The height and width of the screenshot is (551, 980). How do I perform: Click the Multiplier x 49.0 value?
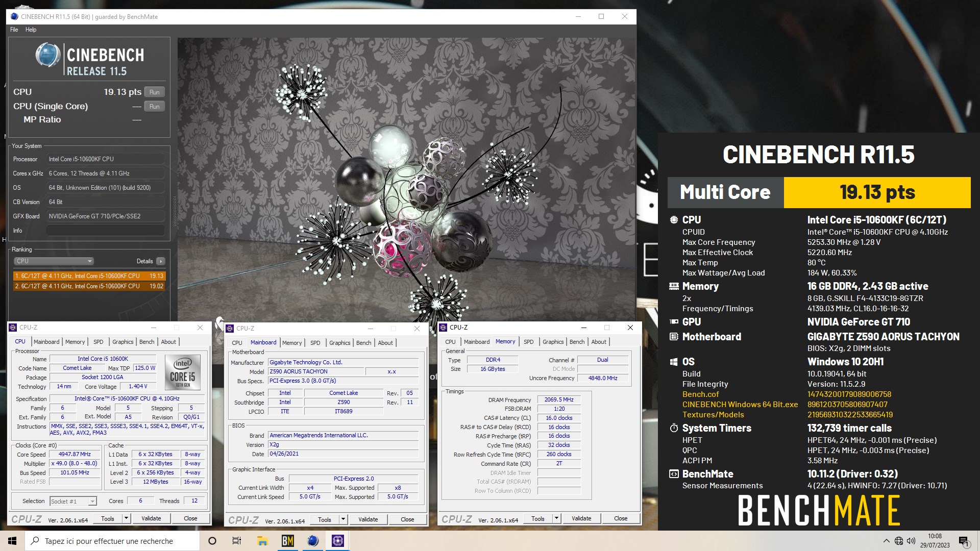click(75, 463)
